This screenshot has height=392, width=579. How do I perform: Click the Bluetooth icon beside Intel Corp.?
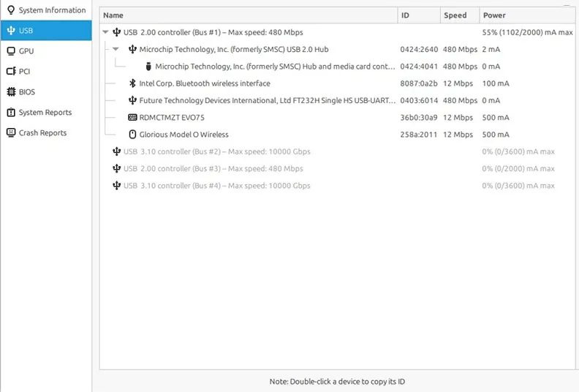132,83
